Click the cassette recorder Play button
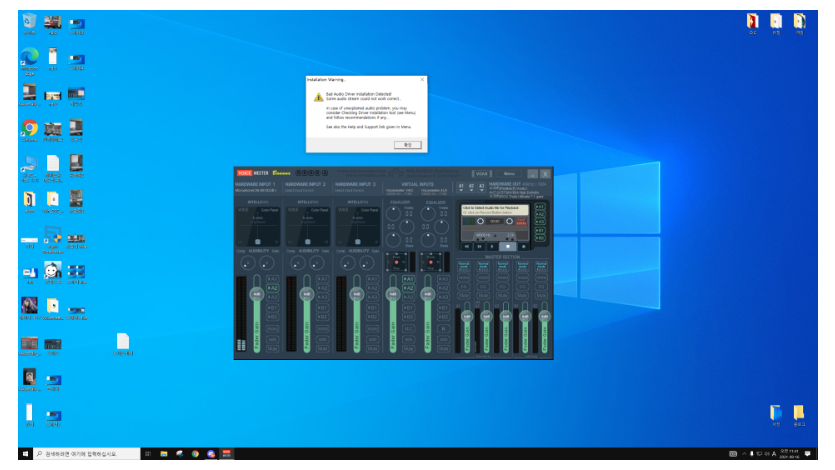The width and height of the screenshot is (835, 470). (493, 246)
